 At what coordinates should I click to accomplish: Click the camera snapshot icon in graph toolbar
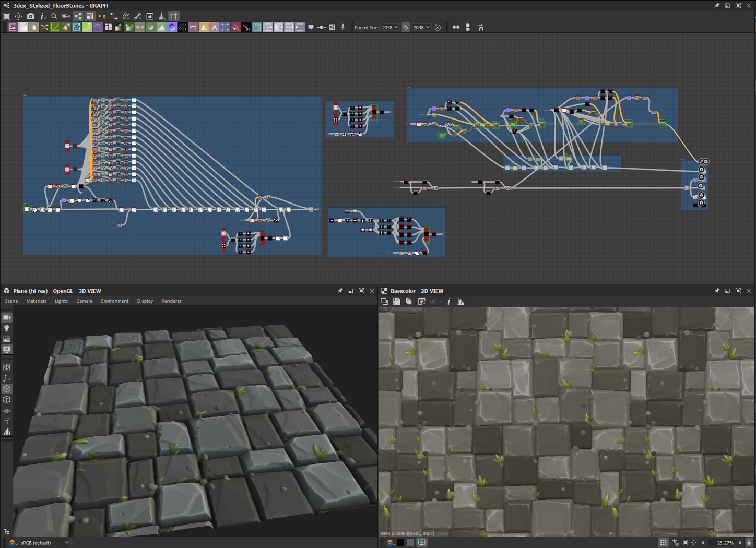[31, 16]
